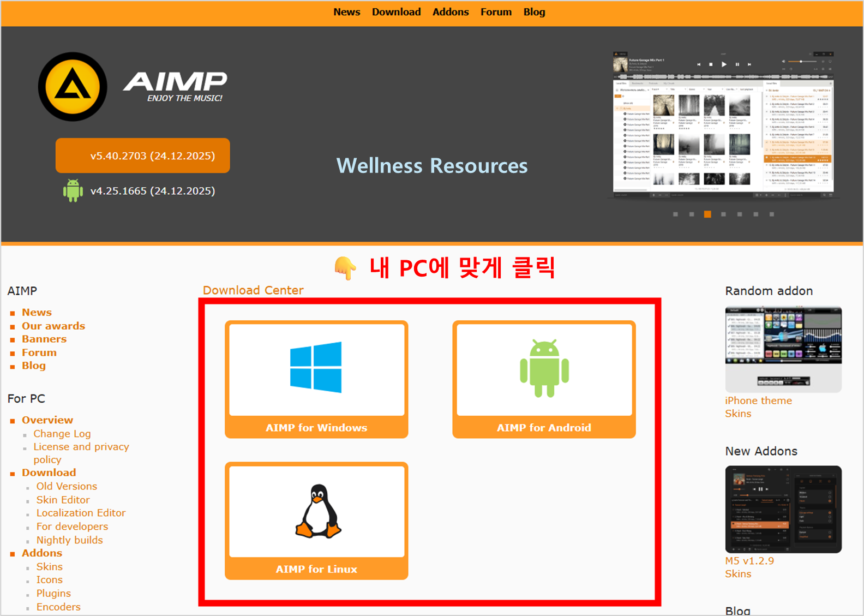The image size is (864, 616).
Task: Open Our awards in the sidebar
Action: point(53,326)
